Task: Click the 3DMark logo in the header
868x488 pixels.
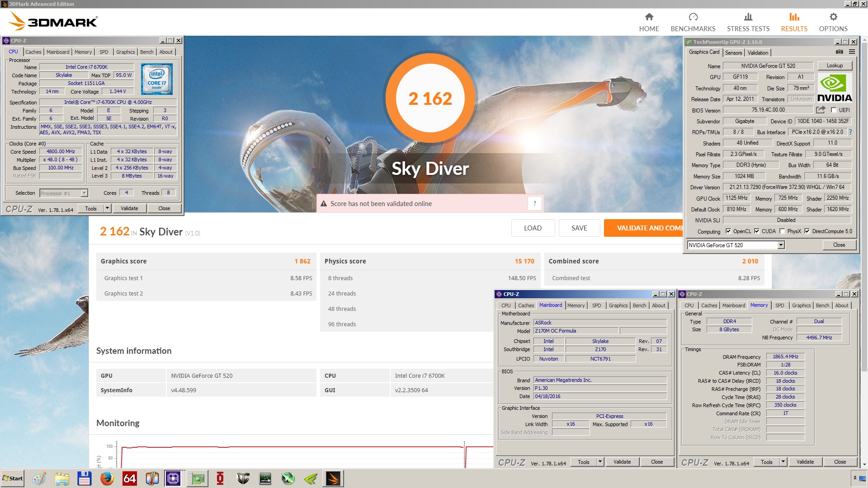Action: [x=53, y=21]
